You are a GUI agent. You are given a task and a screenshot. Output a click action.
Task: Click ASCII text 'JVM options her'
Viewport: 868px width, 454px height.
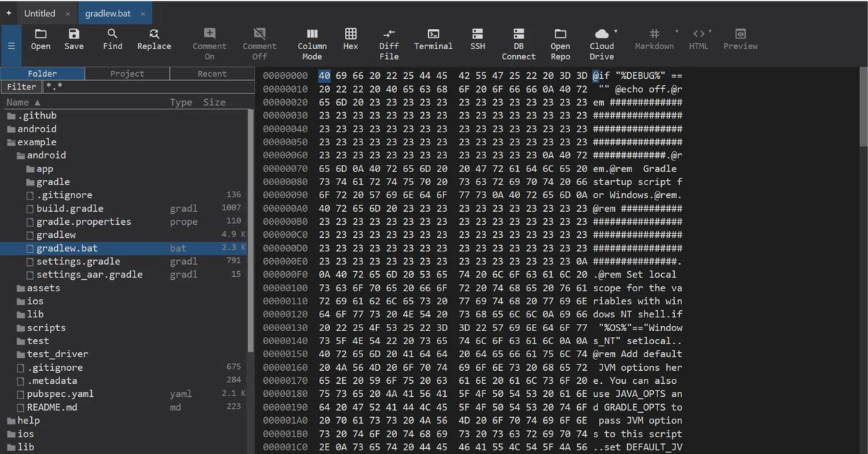640,367
